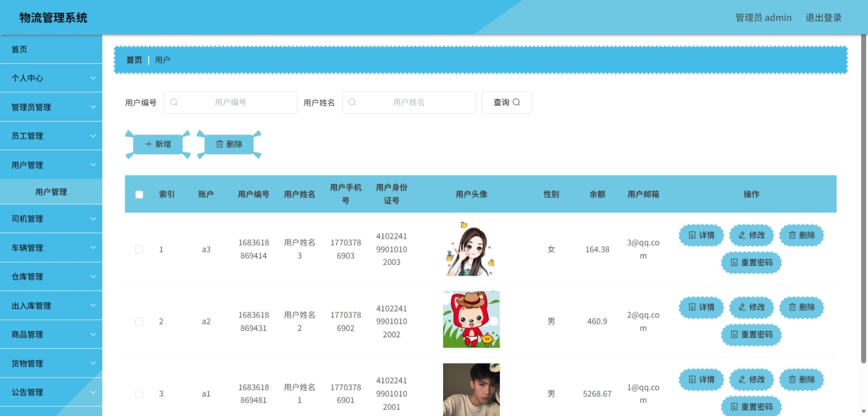Click 删除 for user a3
Image resolution: width=868 pixels, height=416 pixels.
click(x=802, y=235)
